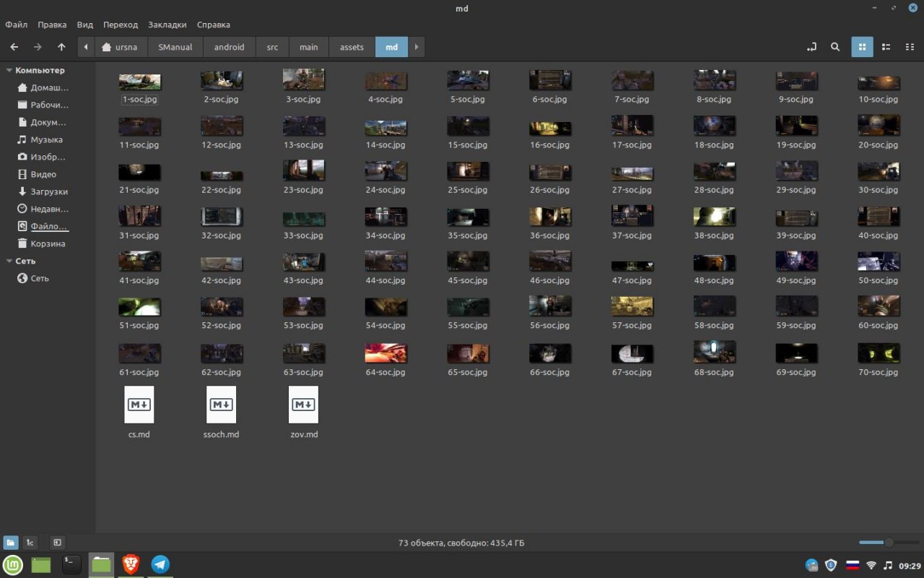Select the ssoch.md markdown file

tap(222, 412)
